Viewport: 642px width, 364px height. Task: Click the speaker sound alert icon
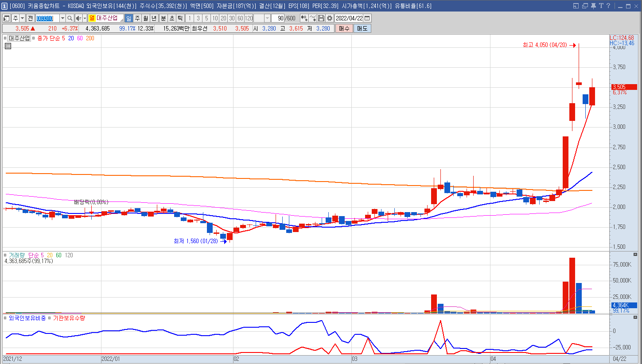pos(78,18)
